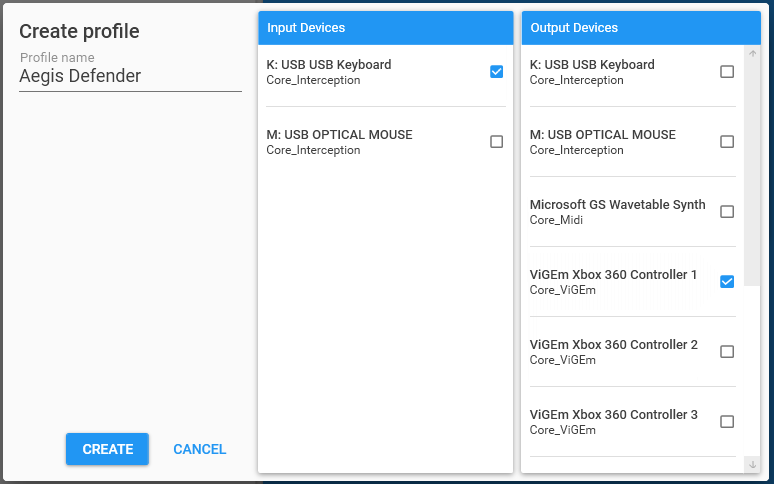Uncheck ViGEm Xbox 360 Controller 1 checkbox
This screenshot has width=774, height=484.
tap(727, 282)
